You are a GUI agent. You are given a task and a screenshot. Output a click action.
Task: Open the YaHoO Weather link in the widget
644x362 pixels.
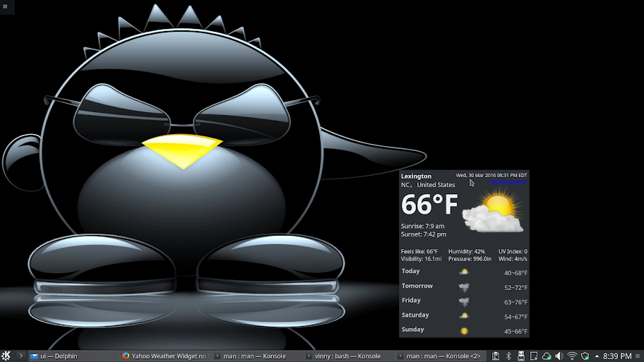coord(508,182)
